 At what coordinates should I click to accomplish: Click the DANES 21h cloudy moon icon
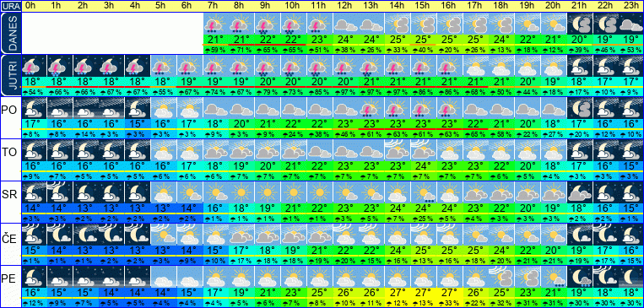tap(580, 24)
